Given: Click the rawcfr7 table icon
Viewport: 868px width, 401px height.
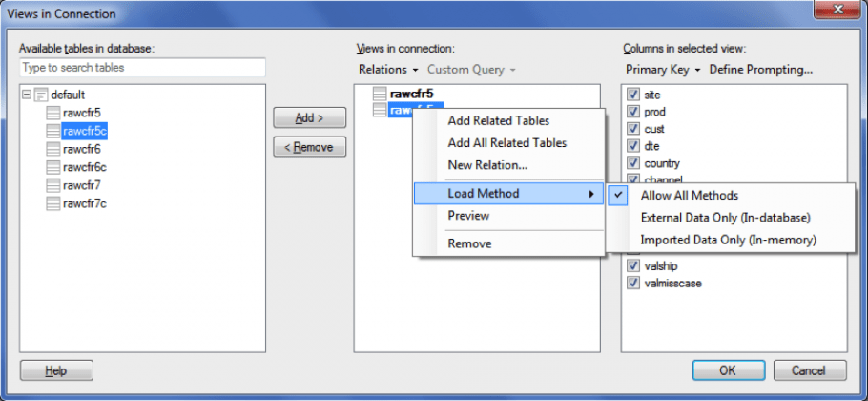Looking at the screenshot, I should pos(53,185).
